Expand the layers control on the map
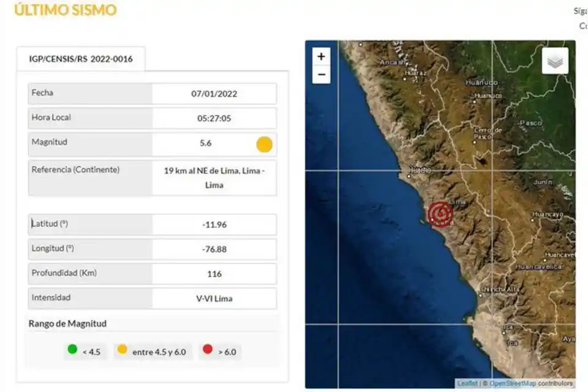This screenshot has height=392, width=588. pos(554,61)
